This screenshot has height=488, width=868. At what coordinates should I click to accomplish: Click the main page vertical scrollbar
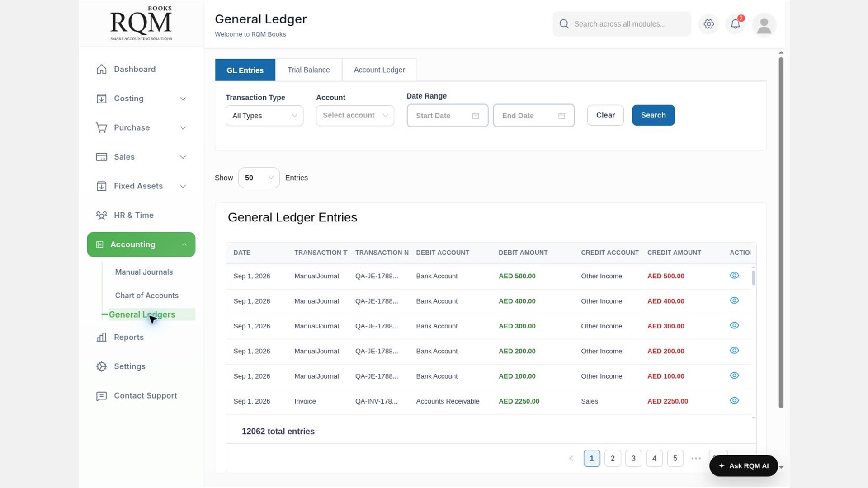(781, 233)
